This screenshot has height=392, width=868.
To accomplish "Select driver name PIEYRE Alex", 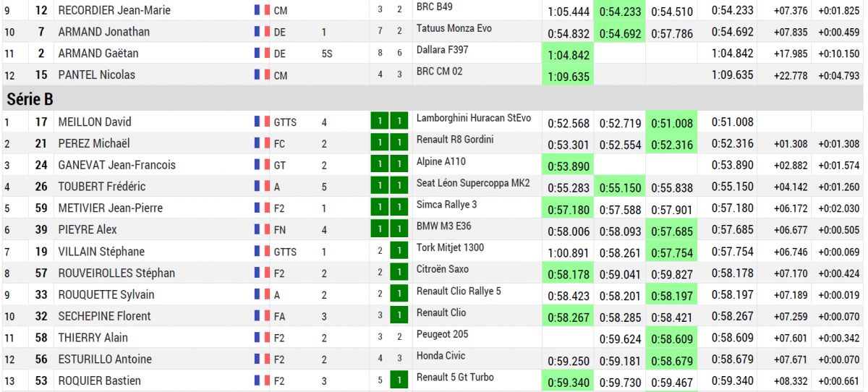I will click(87, 230).
